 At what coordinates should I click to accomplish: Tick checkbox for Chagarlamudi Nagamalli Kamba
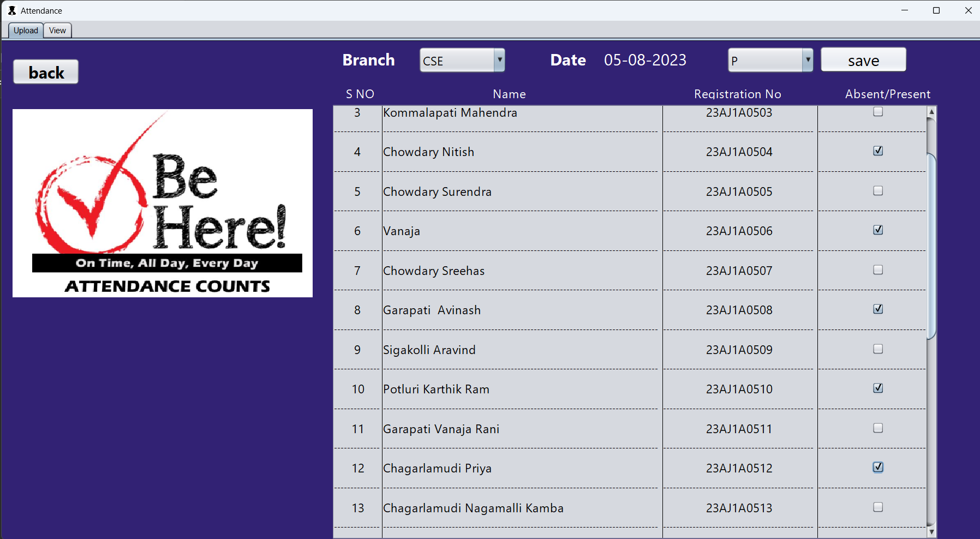pos(878,507)
